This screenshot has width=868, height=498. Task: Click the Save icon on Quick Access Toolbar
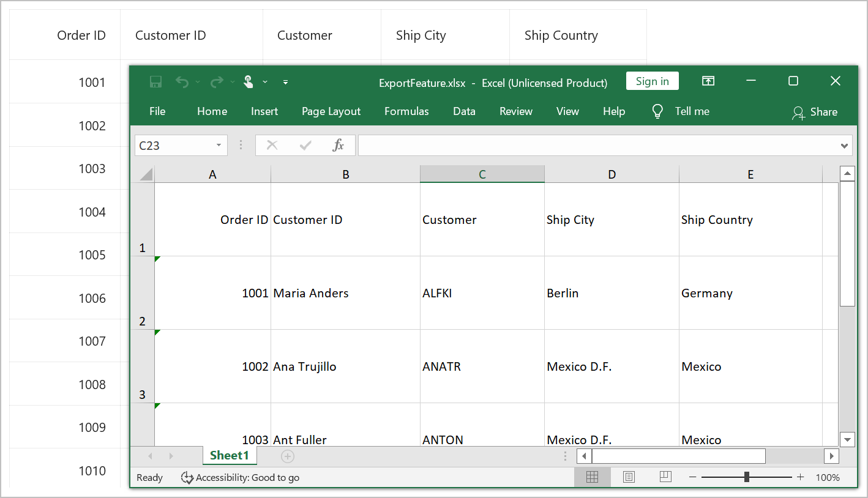coord(155,81)
